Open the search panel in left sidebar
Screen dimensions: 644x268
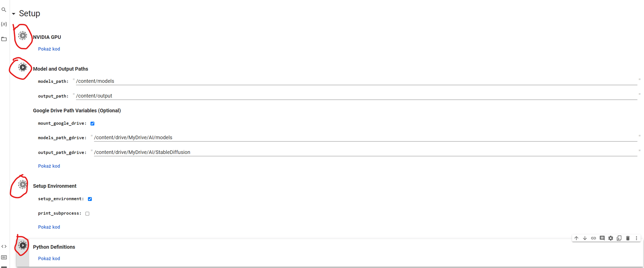coord(4,10)
